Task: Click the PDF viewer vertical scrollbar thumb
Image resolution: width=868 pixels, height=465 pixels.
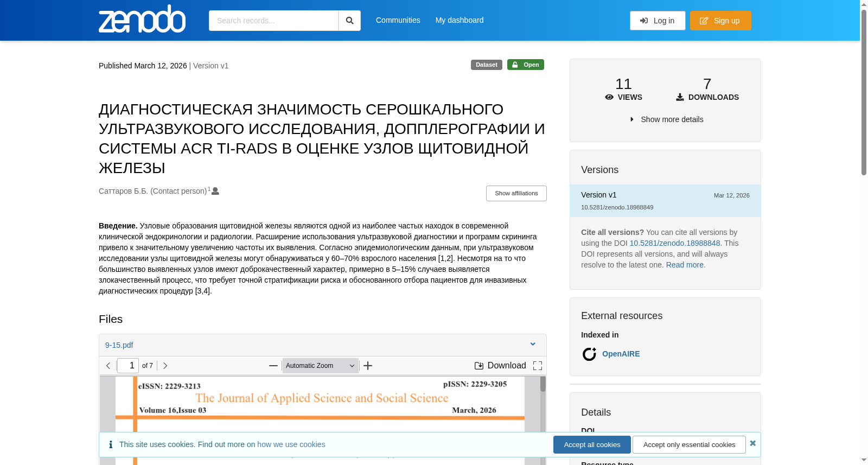Action: tap(543, 384)
